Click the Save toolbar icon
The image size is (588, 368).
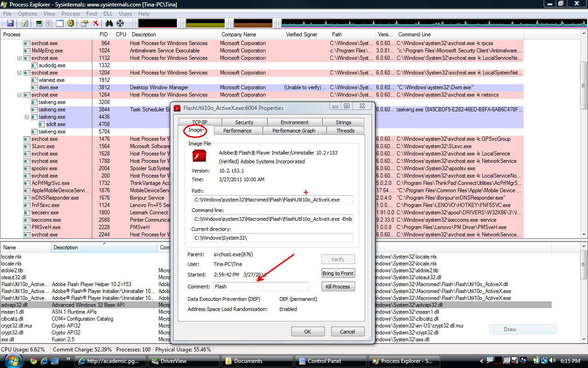pyautogui.click(x=10, y=23)
